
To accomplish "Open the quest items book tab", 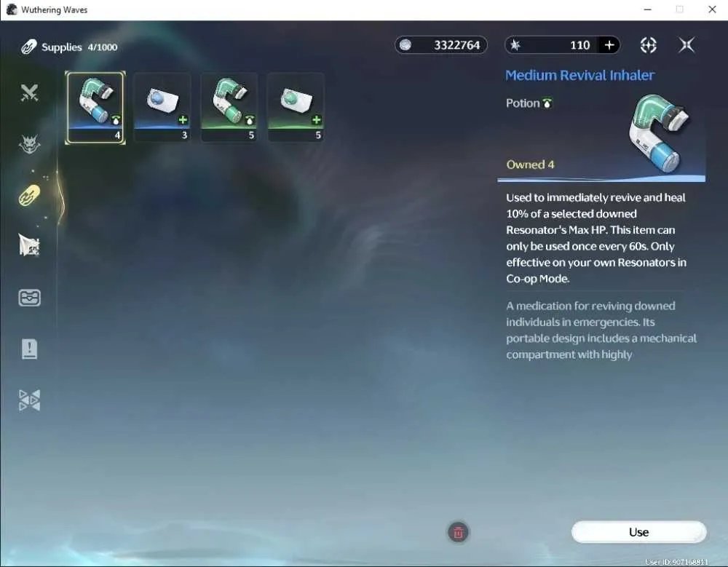I will pyautogui.click(x=29, y=349).
